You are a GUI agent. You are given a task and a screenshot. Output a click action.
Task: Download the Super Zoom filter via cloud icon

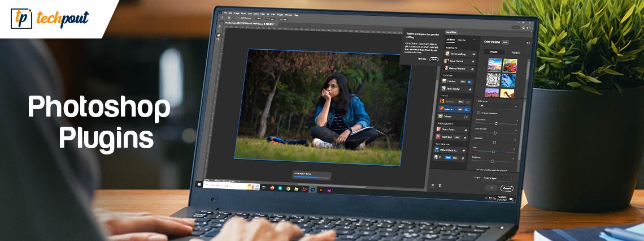click(465, 130)
